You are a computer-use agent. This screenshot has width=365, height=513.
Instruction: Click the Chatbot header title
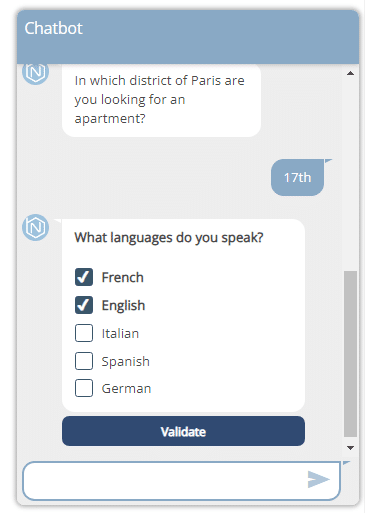click(53, 28)
